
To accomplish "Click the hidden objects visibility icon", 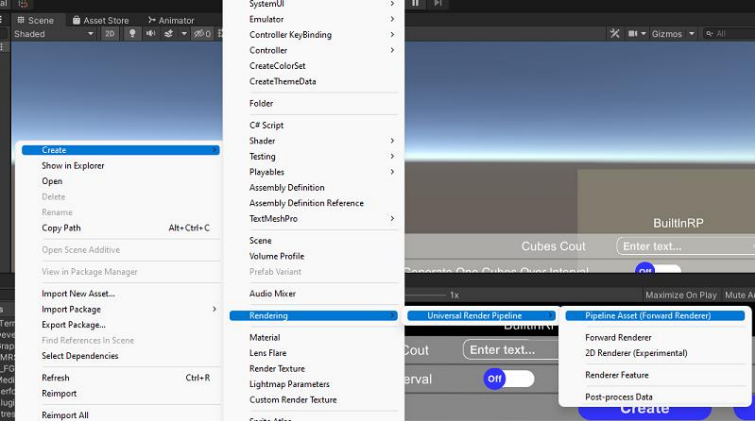I will 201,34.
